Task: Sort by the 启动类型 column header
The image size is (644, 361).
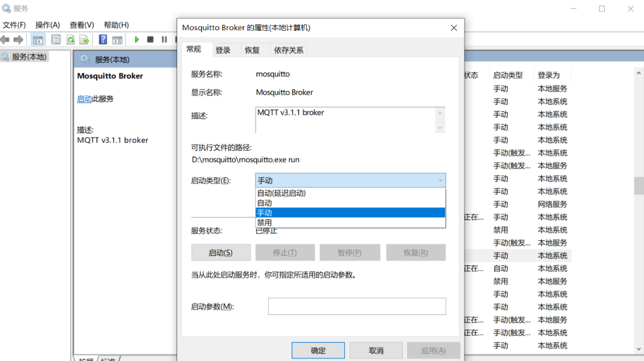Action: 511,75
